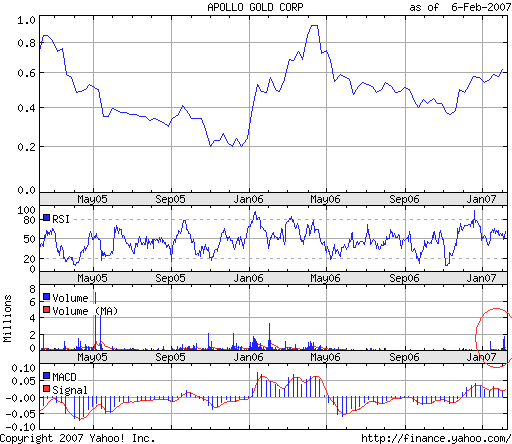Click 'Sep06' under the price chart
Image resolution: width=512 pixels, height=444 pixels.
[404, 199]
